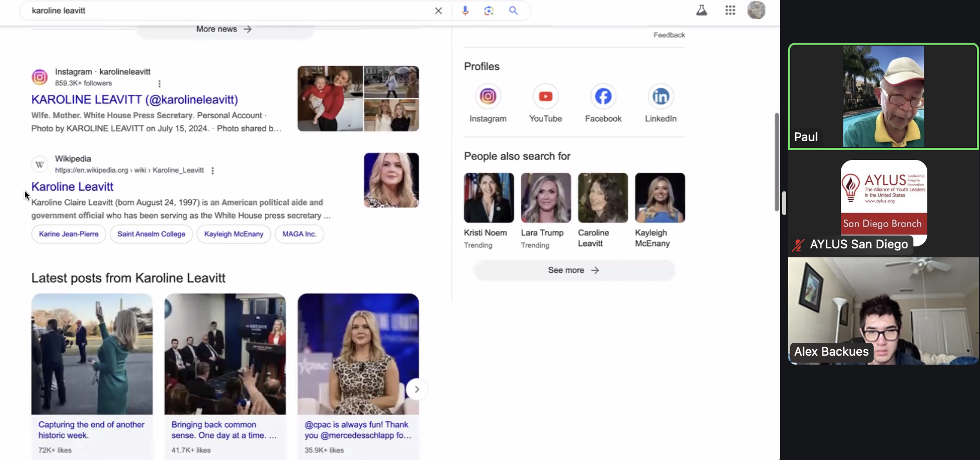
Task: Open Instagram profile icon under Profiles
Action: pos(488,96)
